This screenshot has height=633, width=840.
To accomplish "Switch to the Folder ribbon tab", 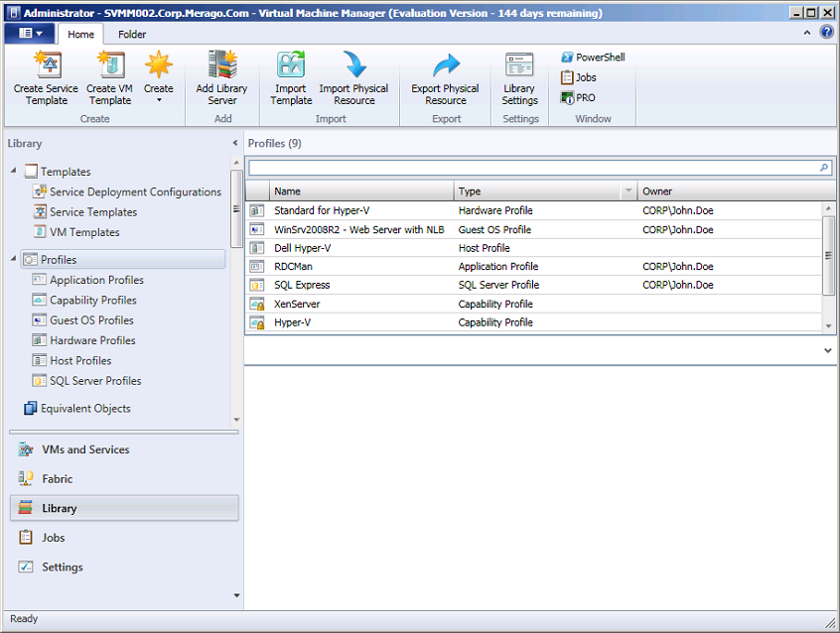I will pos(132,35).
